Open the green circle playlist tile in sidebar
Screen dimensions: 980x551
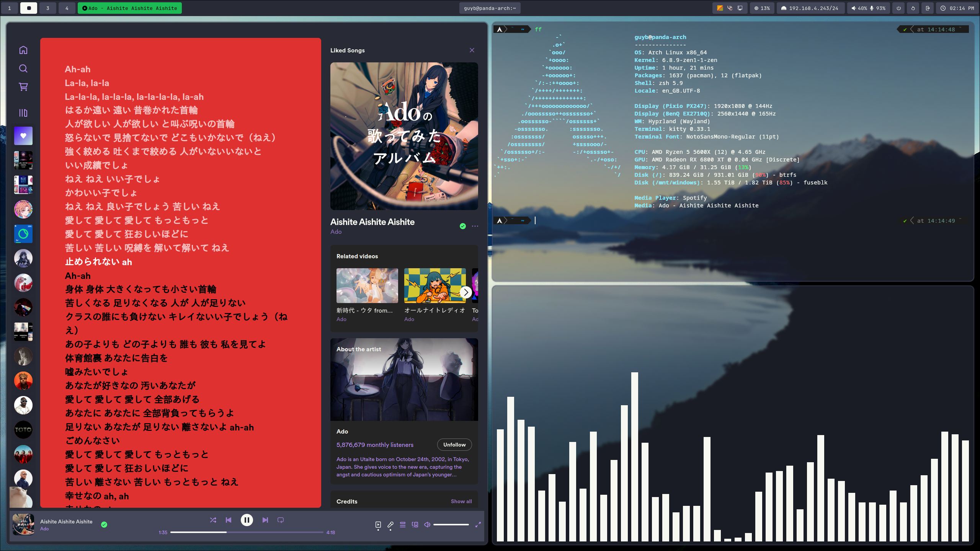click(x=23, y=234)
